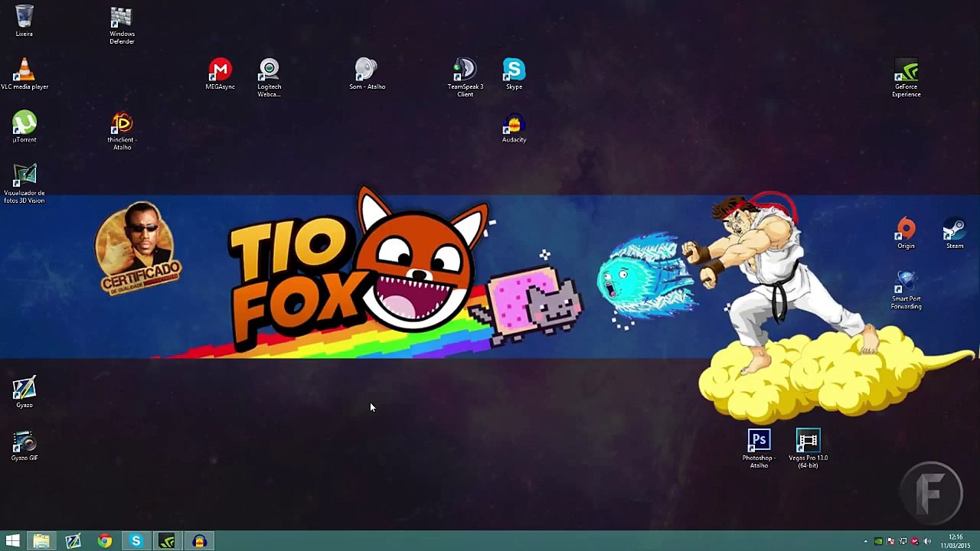
Task: Switch to Skype in the taskbar
Action: point(136,542)
